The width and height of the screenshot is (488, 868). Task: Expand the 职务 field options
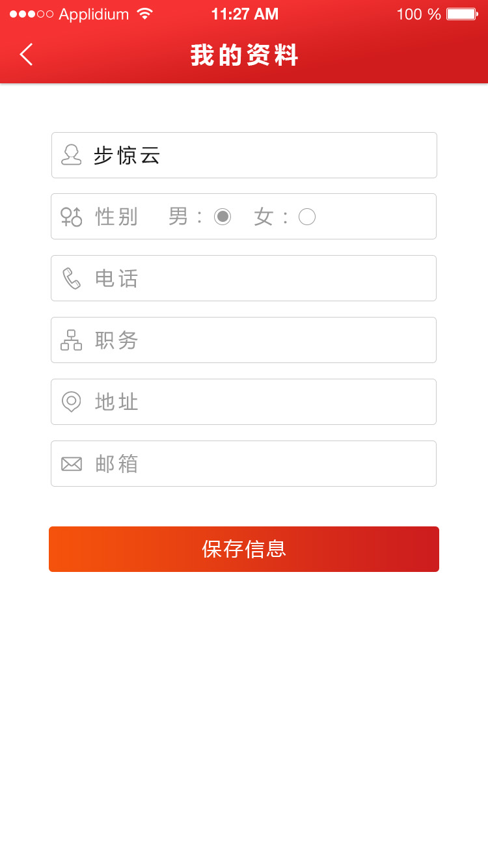[x=244, y=340]
